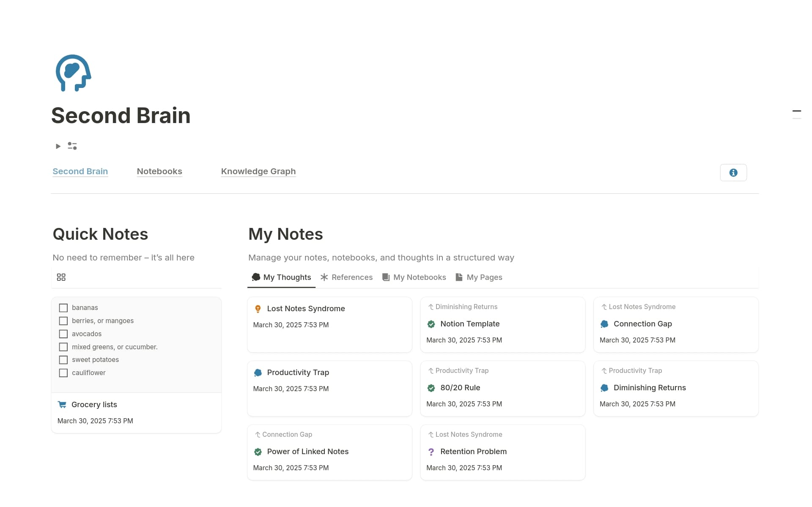Open the info button on the right
812x507 pixels.
coord(733,173)
